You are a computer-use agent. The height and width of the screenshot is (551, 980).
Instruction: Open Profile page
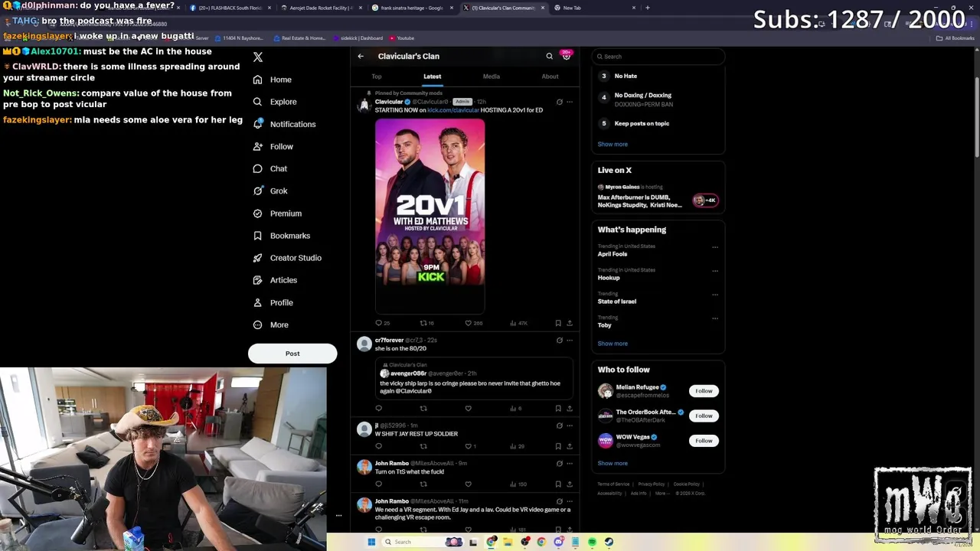pyautogui.click(x=273, y=302)
